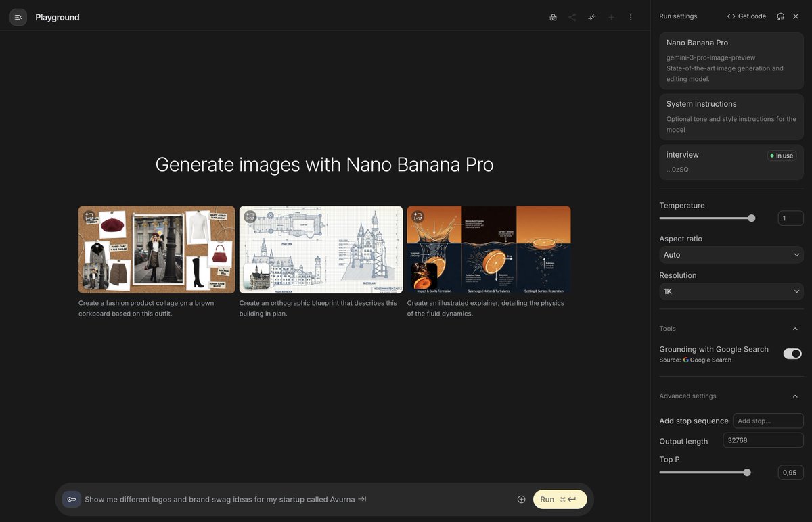Click the Get code button
812x522 pixels.
[746, 16]
